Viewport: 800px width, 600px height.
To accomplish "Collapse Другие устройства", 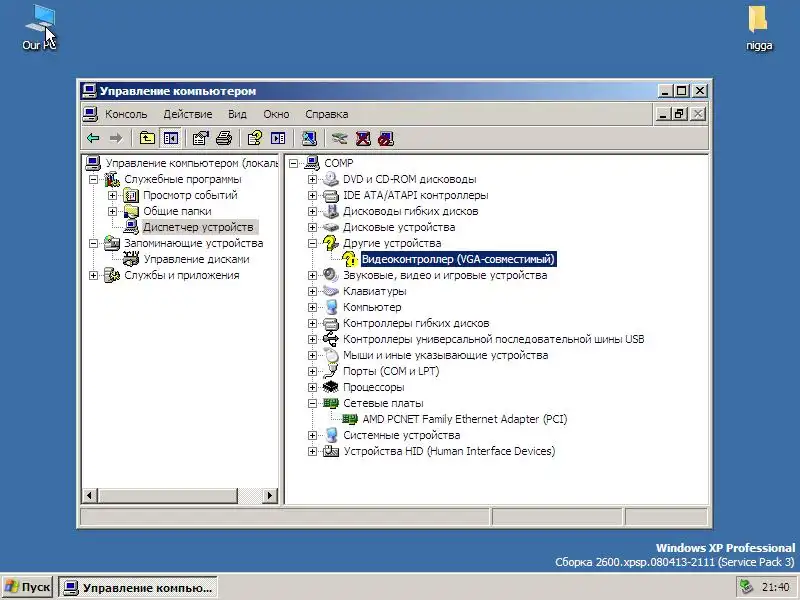I will (312, 243).
